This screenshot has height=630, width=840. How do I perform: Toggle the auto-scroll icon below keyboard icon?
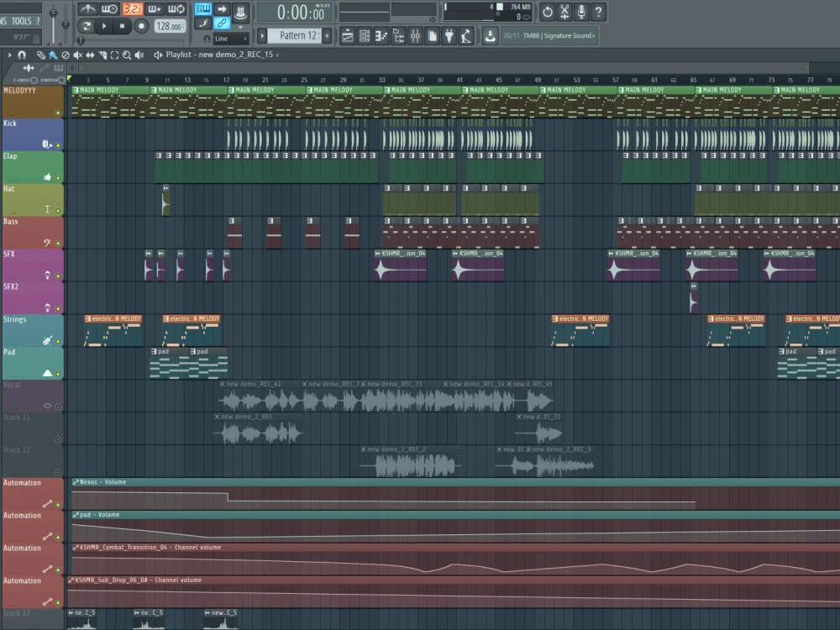203,23
